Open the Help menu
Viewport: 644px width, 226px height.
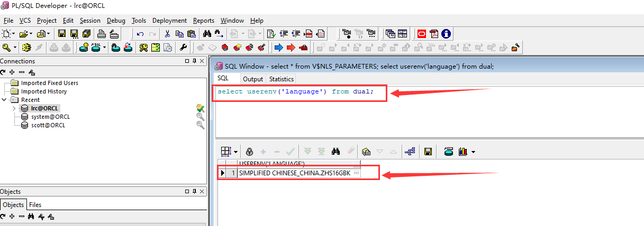point(257,21)
